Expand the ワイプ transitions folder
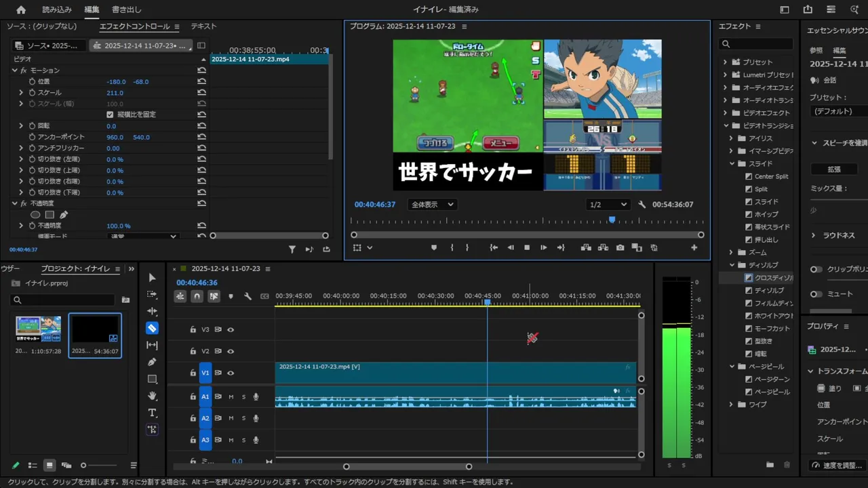 732,405
